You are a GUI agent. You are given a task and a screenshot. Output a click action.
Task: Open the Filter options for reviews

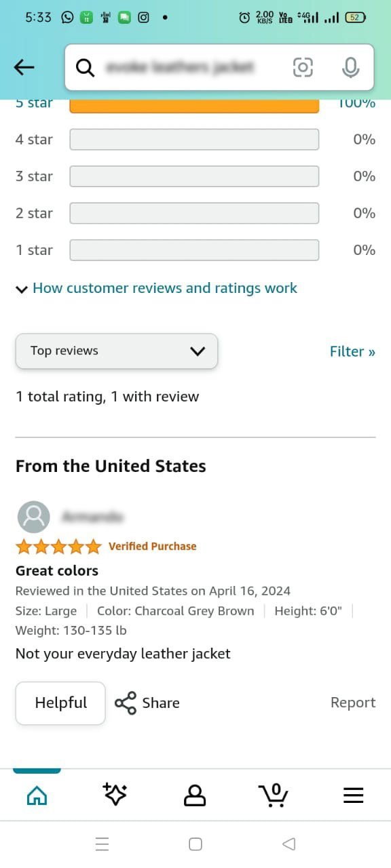point(352,351)
